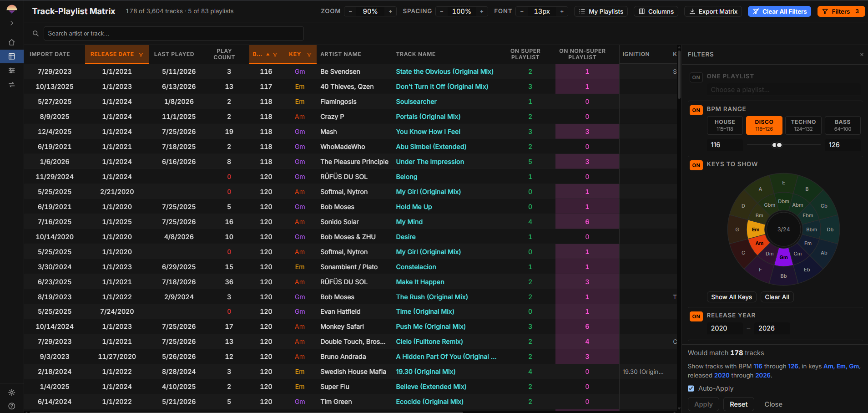Open the My Playlists menu

(x=601, y=11)
